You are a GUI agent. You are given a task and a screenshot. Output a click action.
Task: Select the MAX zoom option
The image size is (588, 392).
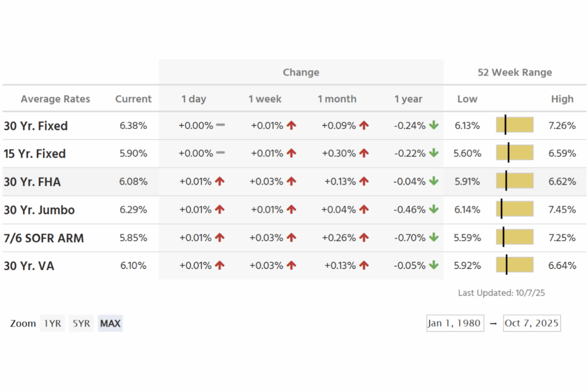(x=110, y=323)
